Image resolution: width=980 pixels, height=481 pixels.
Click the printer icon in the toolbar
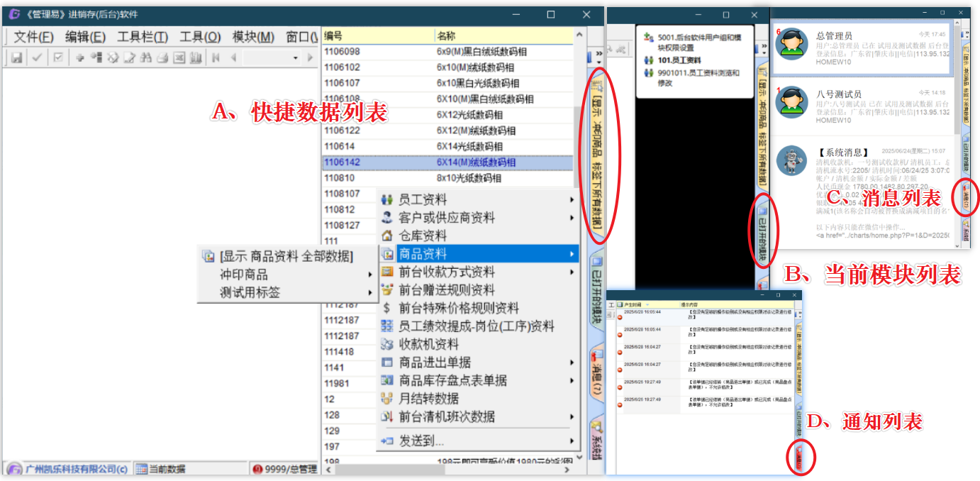point(162,58)
